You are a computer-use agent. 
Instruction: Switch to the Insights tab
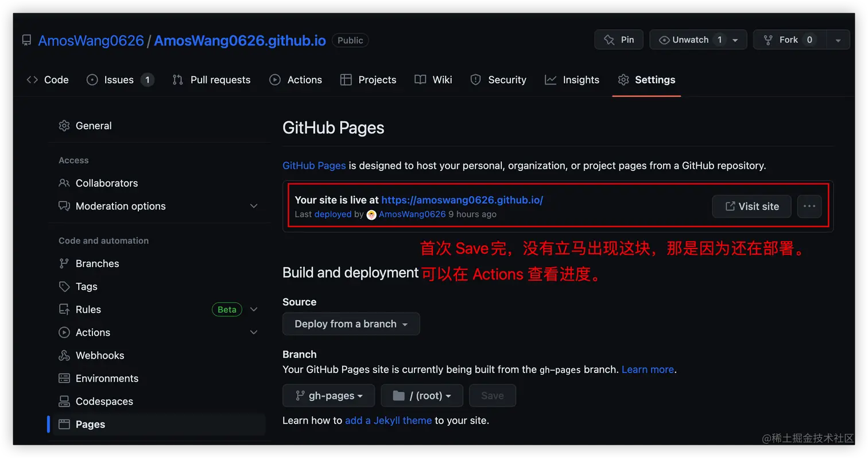[572, 80]
